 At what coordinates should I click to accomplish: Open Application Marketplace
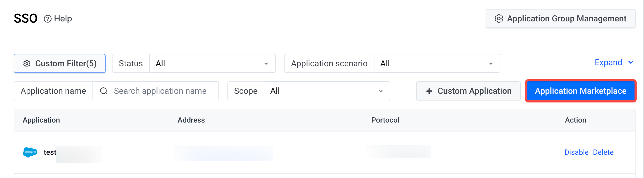click(x=580, y=91)
